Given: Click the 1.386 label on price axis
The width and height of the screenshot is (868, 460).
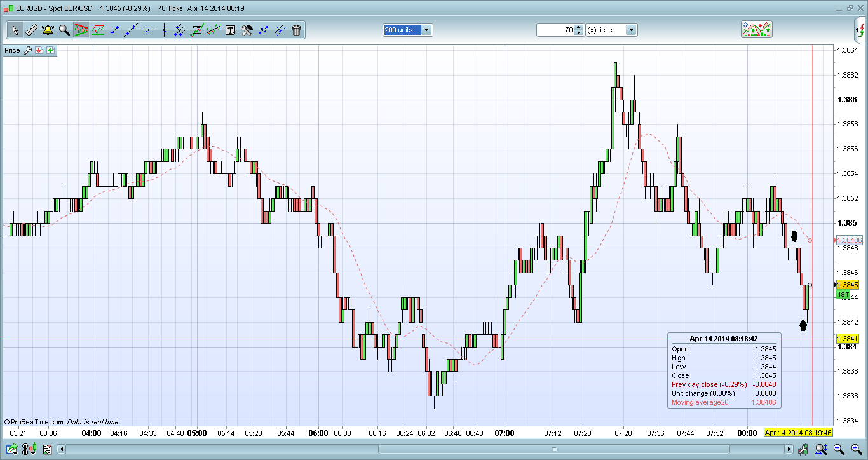Looking at the screenshot, I should click(x=847, y=100).
